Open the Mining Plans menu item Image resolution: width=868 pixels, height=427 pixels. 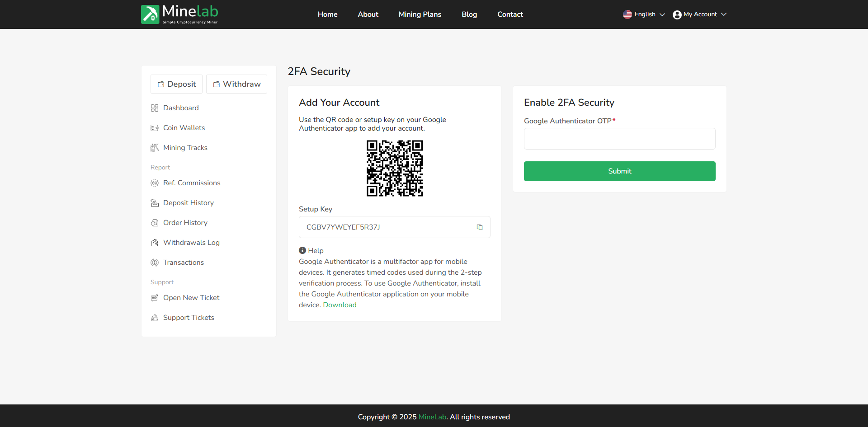(x=420, y=14)
